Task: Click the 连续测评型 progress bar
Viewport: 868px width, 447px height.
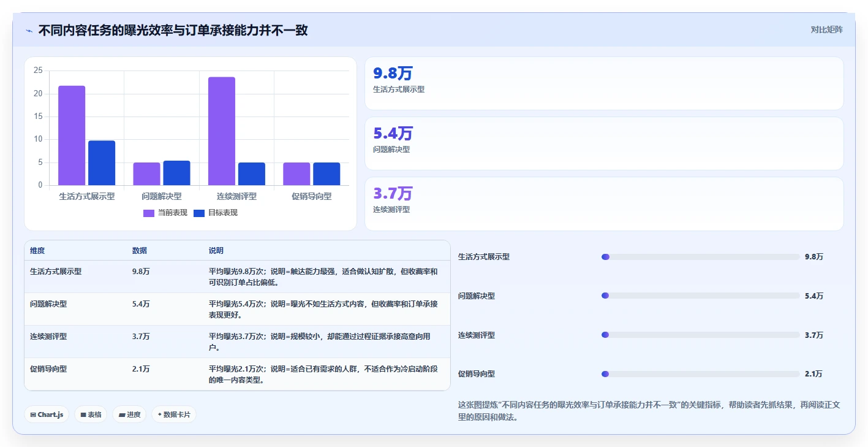Action: click(x=701, y=335)
